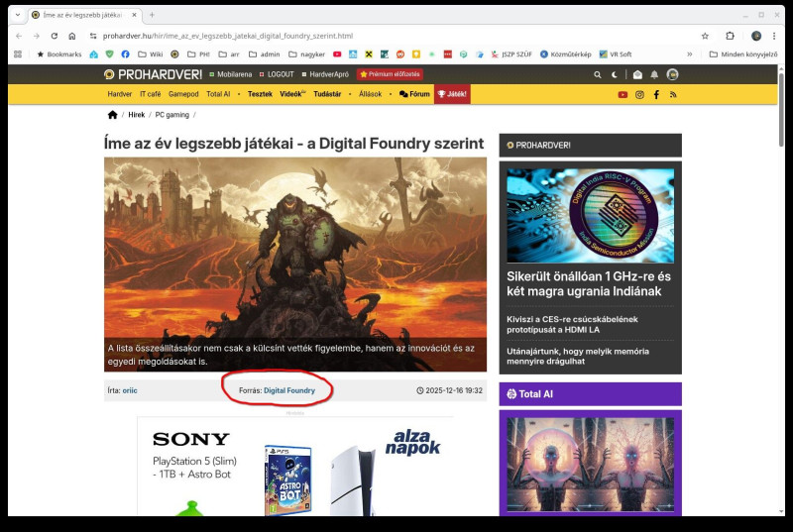Open the Sikerült önállóan 1 GHz-re article headline
Image resolution: width=793 pixels, height=532 pixels.
click(589, 284)
